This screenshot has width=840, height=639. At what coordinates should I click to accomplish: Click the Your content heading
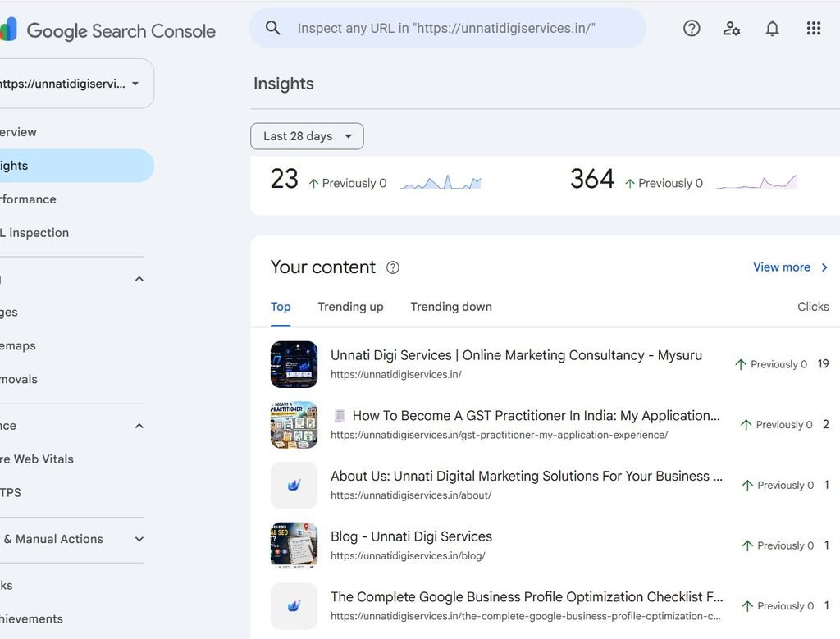(323, 267)
